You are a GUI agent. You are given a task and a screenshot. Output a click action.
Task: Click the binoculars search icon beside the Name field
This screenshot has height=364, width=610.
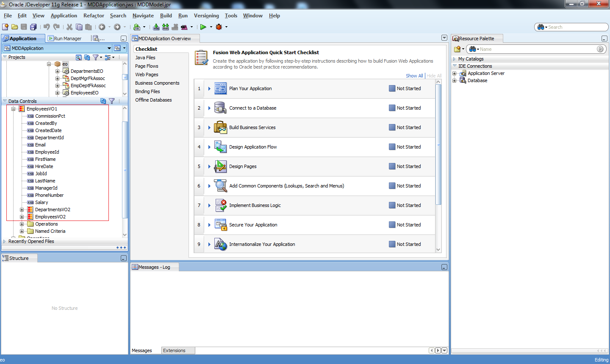coord(472,49)
